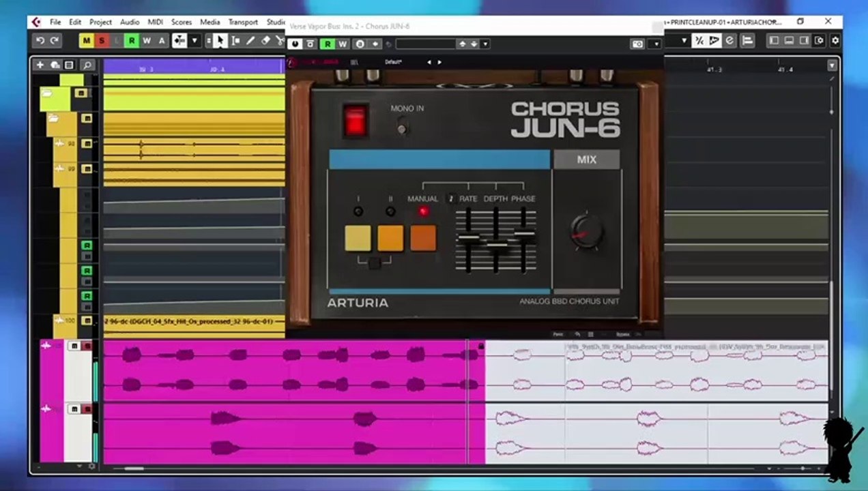The image size is (868, 491).
Task: Click the green folder track icon
Action: [x=47, y=93]
